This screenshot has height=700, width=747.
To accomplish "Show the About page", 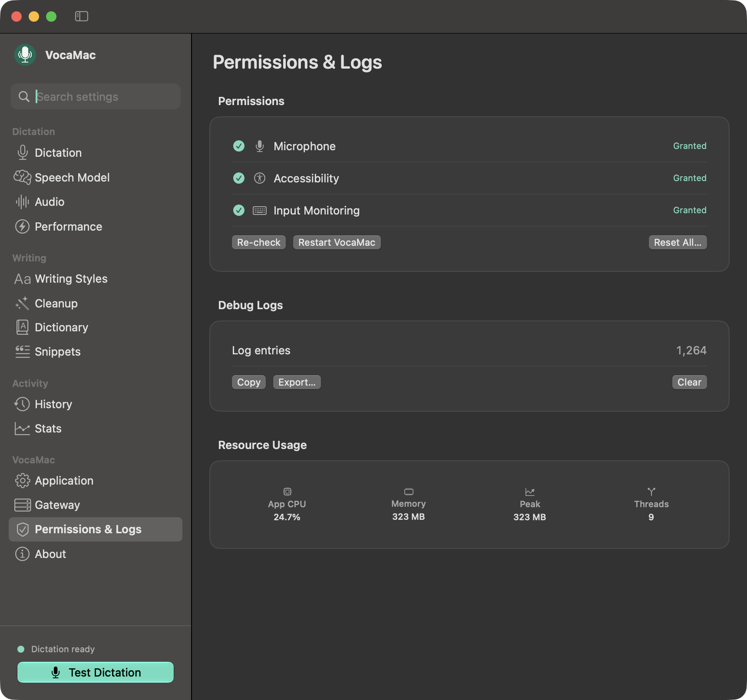I will 96,554.
